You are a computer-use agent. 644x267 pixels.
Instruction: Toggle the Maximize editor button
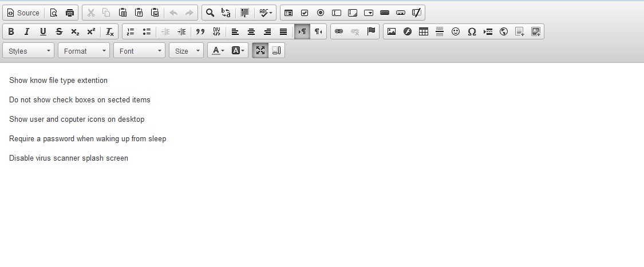(x=260, y=51)
